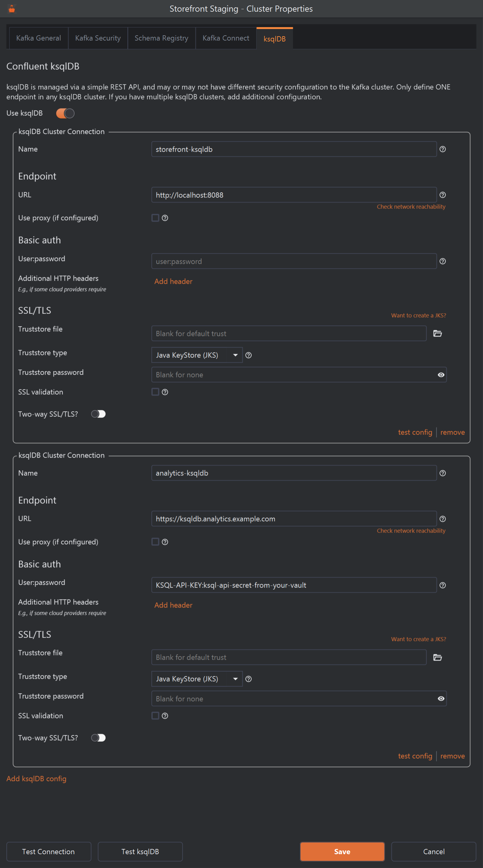Image resolution: width=483 pixels, height=868 pixels.
Task: Focus analytics-ksqldb Truststore password field
Action: tap(294, 699)
